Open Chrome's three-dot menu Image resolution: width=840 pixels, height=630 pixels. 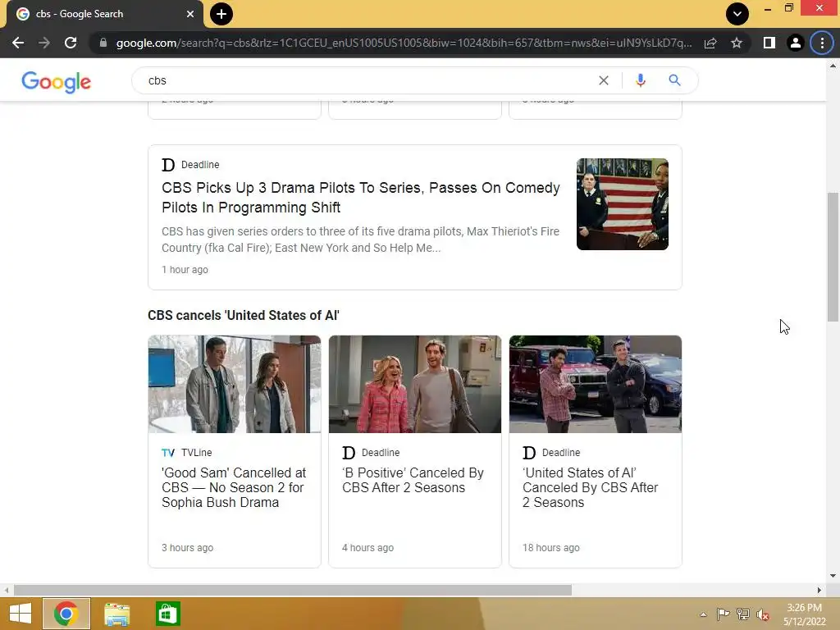[822, 43]
